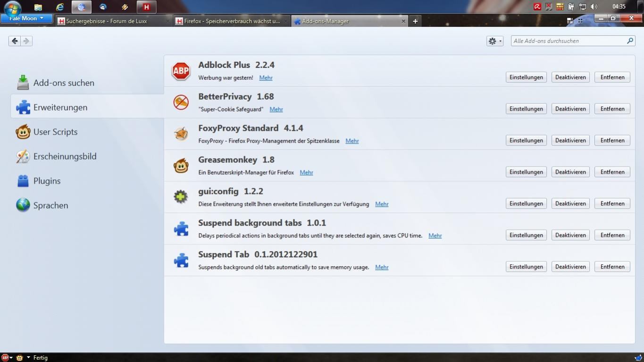Deactivate the gui:config extension

pos(570,203)
